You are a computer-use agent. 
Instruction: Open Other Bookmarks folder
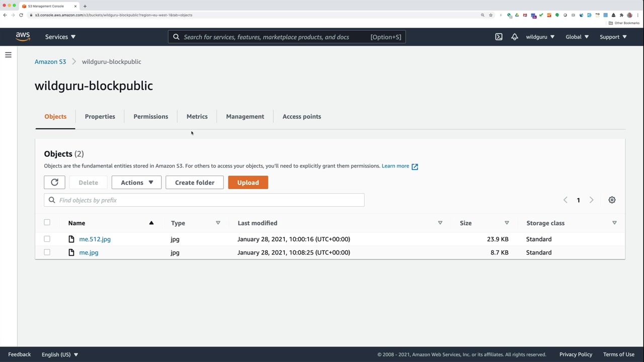click(624, 23)
